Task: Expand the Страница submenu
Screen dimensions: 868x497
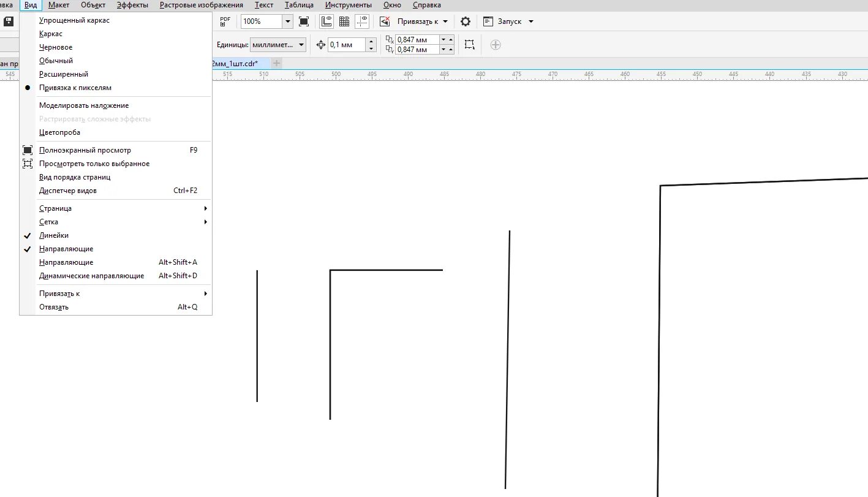Action: (116, 208)
